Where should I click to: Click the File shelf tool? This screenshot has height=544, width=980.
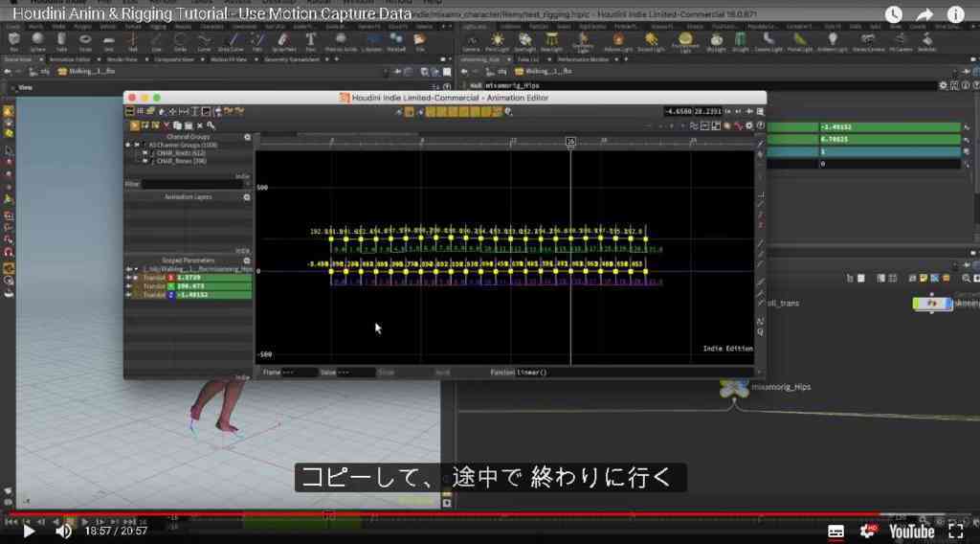(x=420, y=42)
